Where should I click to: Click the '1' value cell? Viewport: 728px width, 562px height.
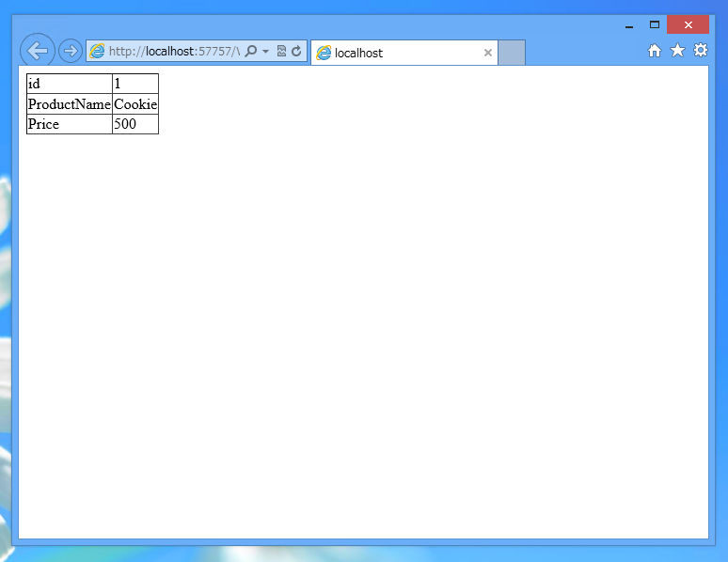[x=135, y=84]
